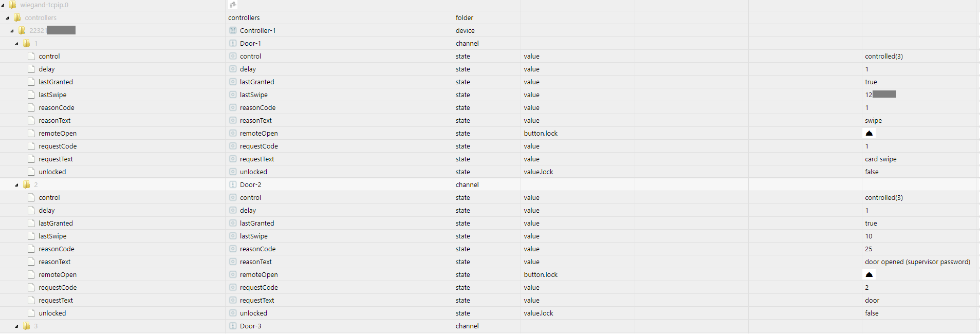The height and width of the screenshot is (334, 980).
Task: Click the Controller-1 device icon
Action: coord(233,30)
